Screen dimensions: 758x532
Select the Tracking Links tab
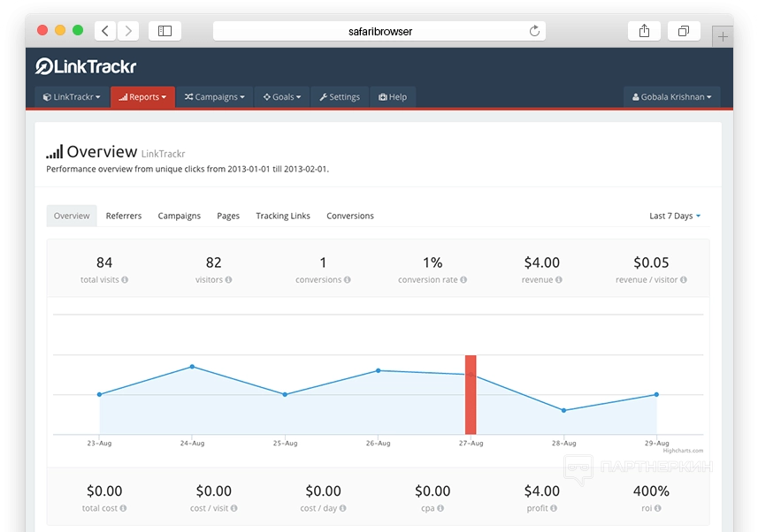pos(283,216)
